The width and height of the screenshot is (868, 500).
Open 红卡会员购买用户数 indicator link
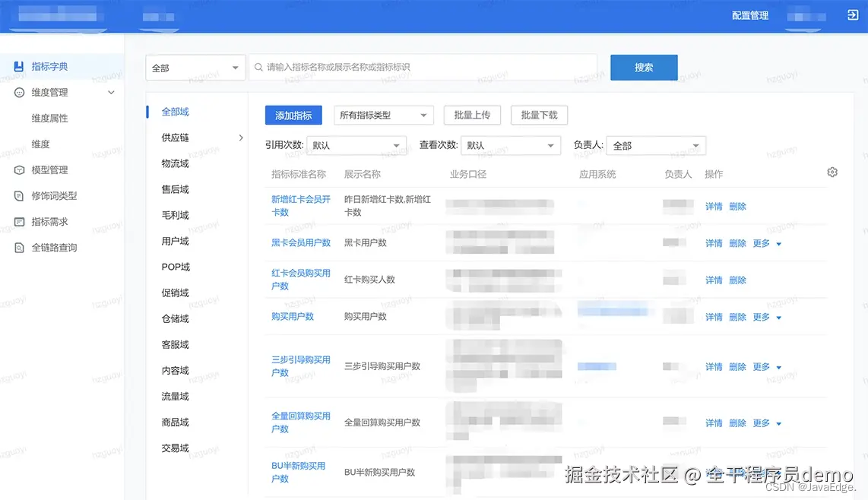coord(300,279)
